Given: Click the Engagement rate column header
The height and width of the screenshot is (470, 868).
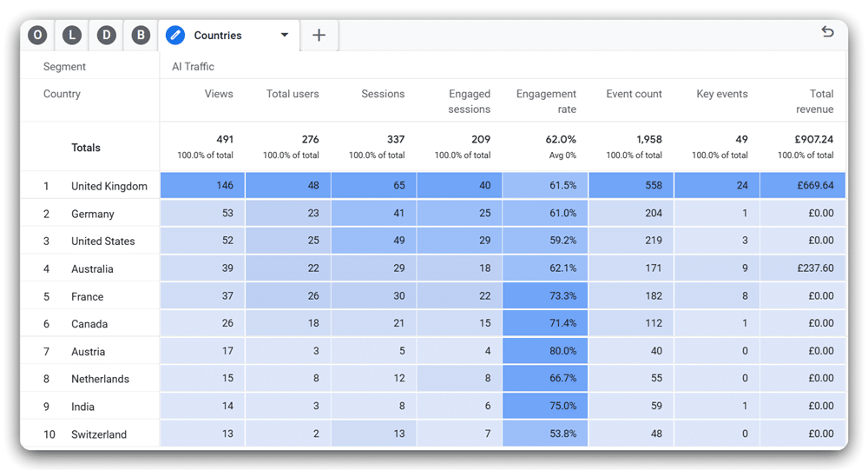Looking at the screenshot, I should click(x=546, y=102).
